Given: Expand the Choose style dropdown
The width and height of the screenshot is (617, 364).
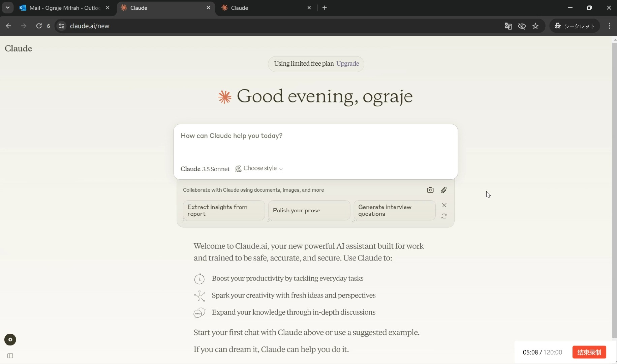Looking at the screenshot, I should 259,169.
